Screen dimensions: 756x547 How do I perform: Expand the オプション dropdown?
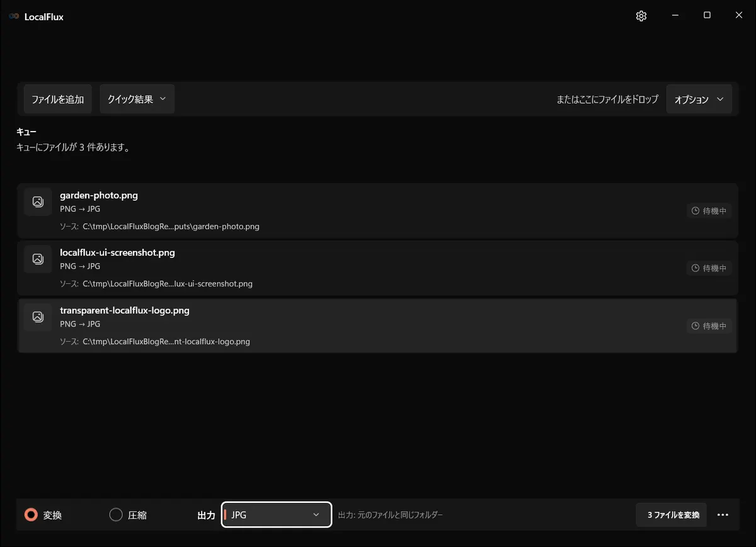699,99
